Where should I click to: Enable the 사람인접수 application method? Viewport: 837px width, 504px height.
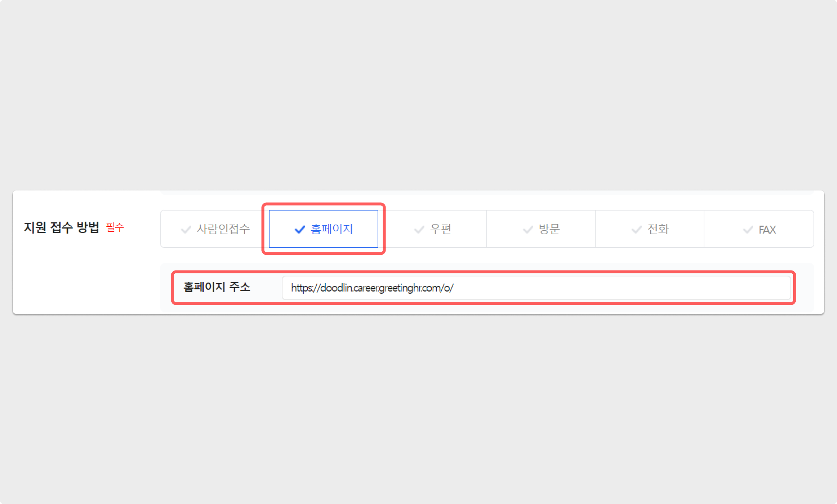223,229
